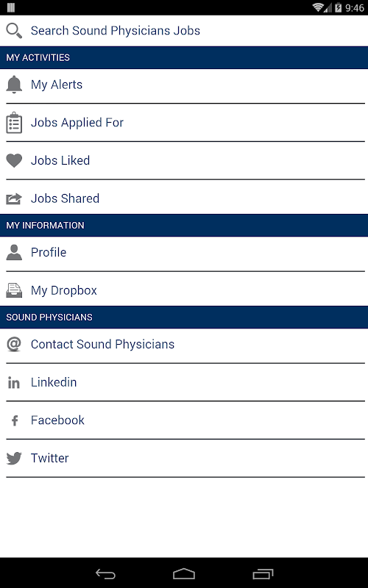Image resolution: width=368 pixels, height=588 pixels.
Task: Select the clipboard icon for Jobs Applied For
Action: pos(14,123)
